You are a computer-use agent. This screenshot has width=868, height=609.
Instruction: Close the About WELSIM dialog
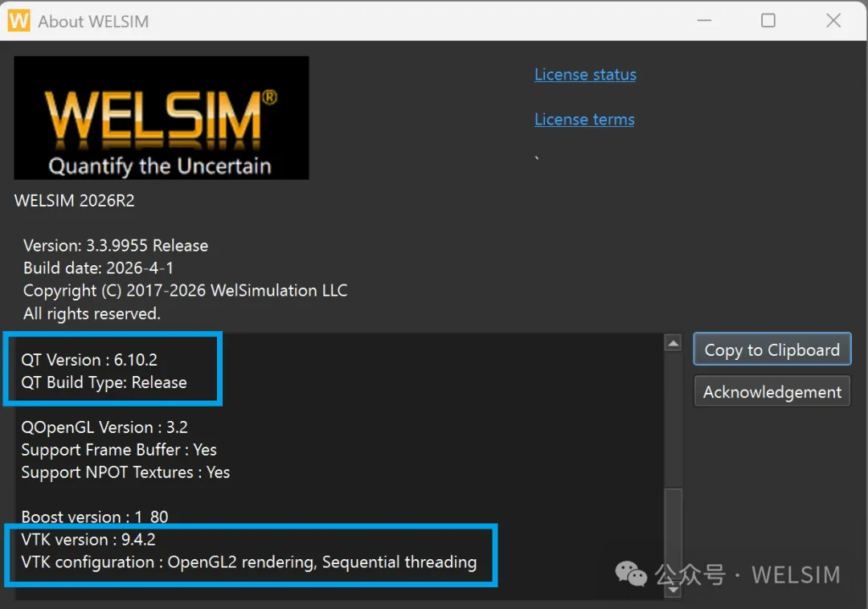(x=833, y=20)
